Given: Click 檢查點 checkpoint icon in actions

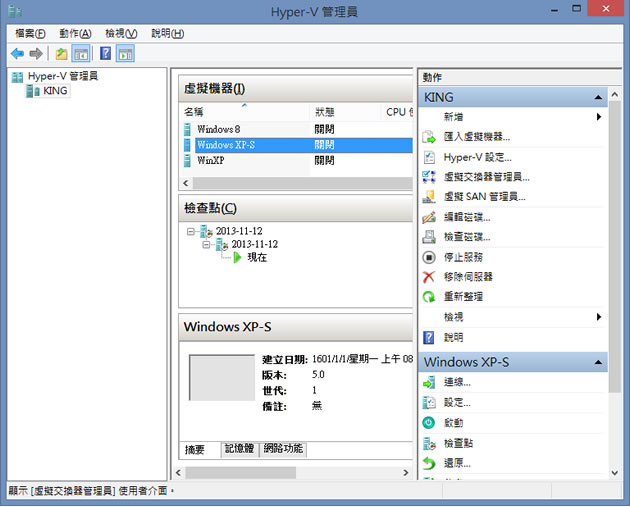Looking at the screenshot, I should [429, 444].
